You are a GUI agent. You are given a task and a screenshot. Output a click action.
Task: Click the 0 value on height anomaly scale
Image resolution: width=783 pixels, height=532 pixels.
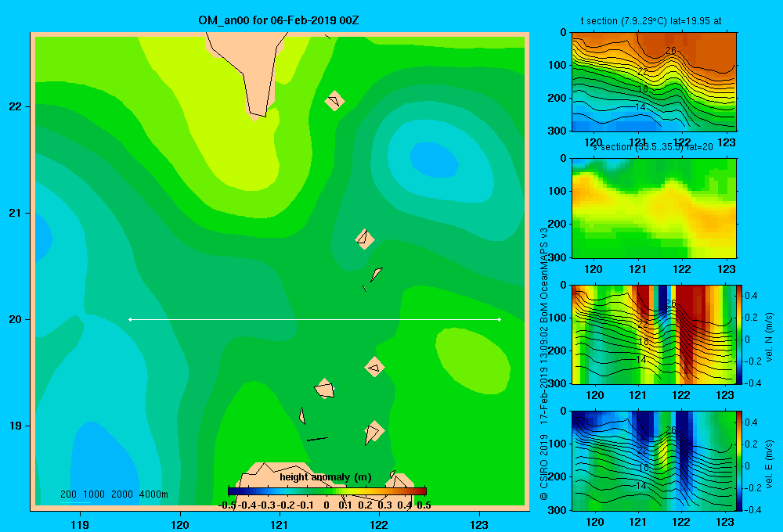tap(326, 505)
